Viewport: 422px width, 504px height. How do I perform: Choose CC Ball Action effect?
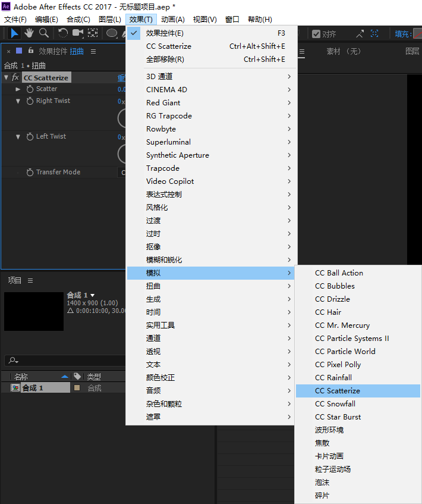click(x=358, y=273)
